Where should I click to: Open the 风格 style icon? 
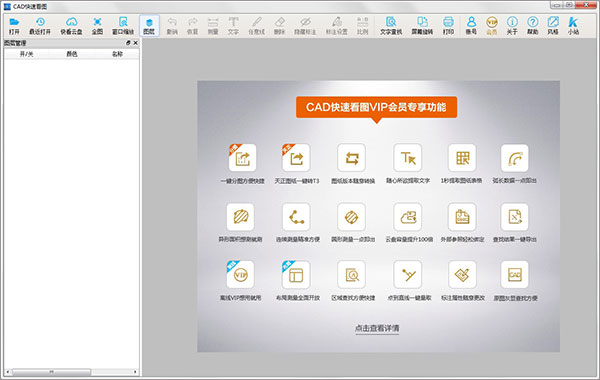553,26
